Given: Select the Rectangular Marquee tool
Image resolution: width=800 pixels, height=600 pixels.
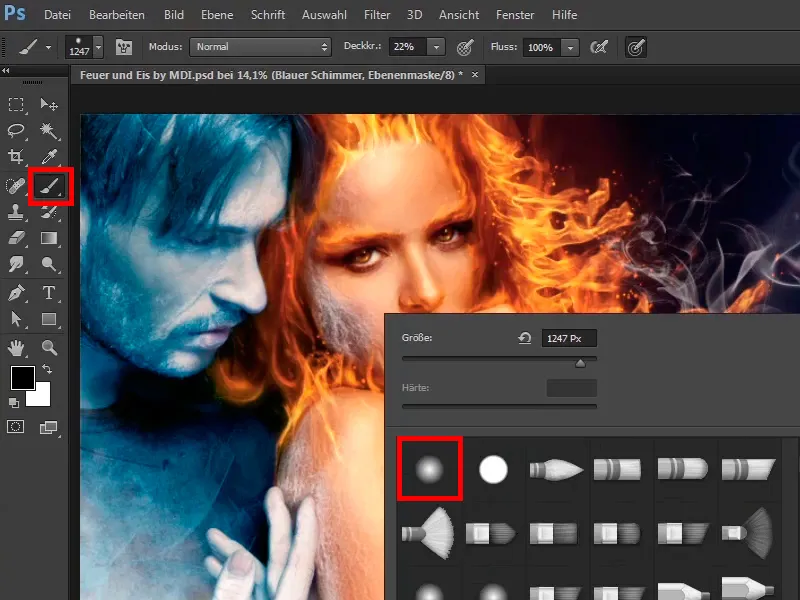Looking at the screenshot, I should click(x=16, y=105).
